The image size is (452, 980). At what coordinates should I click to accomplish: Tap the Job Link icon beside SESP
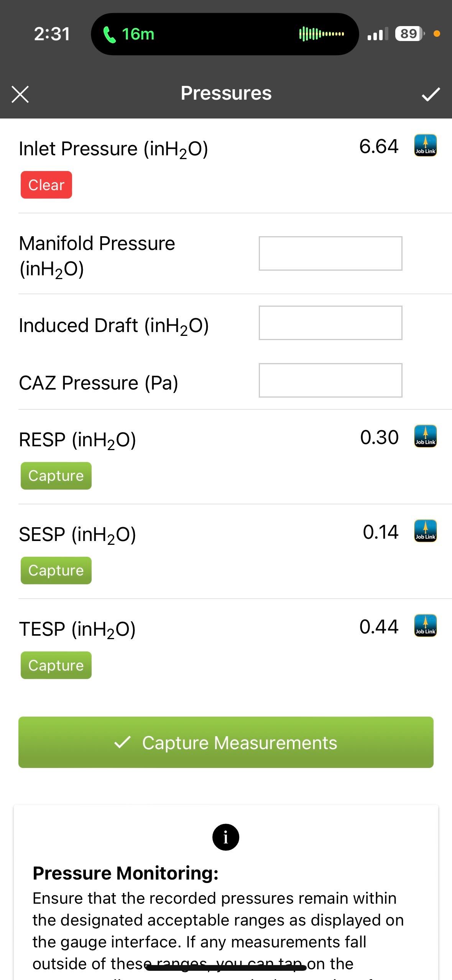(425, 531)
